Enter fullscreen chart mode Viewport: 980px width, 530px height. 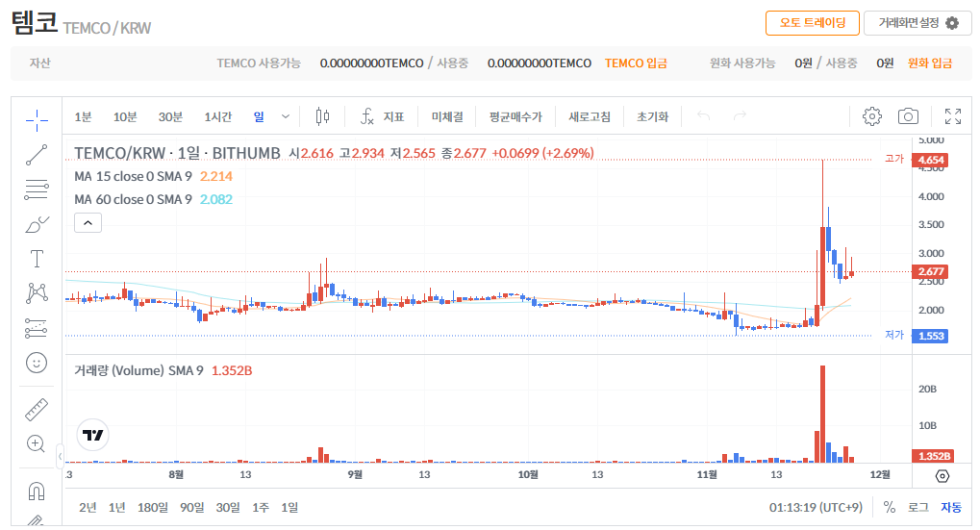click(953, 116)
